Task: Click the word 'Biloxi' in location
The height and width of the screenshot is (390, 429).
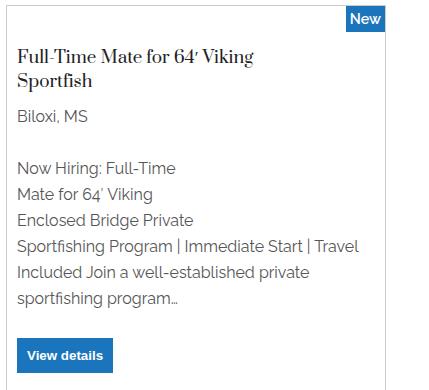Action: [37, 117]
